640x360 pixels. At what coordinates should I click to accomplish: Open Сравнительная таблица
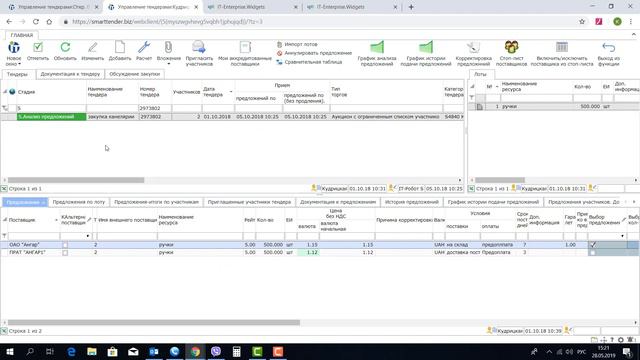[x=309, y=62]
